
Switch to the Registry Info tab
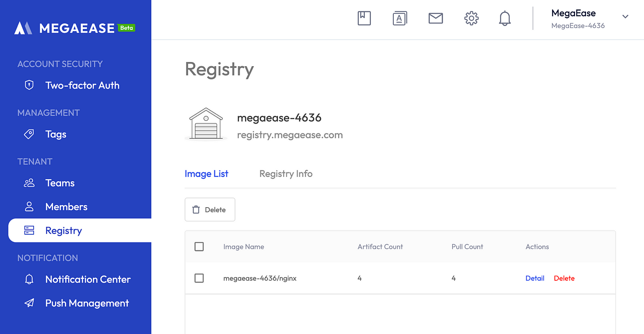(x=286, y=174)
